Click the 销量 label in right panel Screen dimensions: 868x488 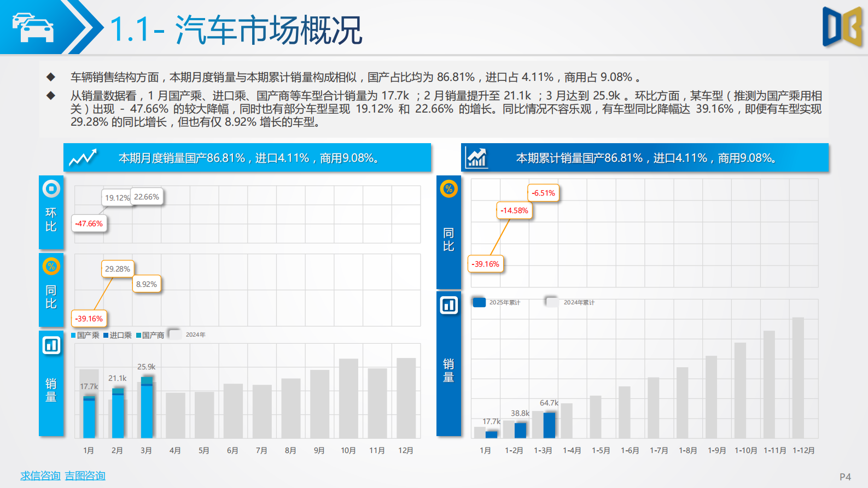click(x=448, y=371)
